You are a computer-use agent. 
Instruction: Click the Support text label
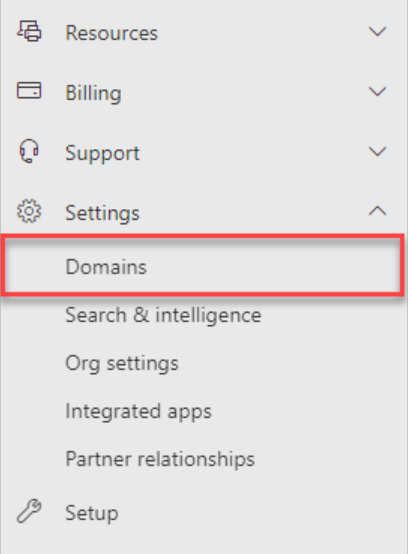102,154
